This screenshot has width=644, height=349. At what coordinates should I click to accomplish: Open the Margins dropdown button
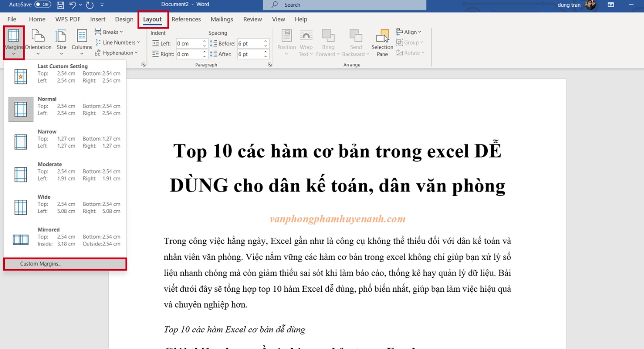(x=14, y=42)
